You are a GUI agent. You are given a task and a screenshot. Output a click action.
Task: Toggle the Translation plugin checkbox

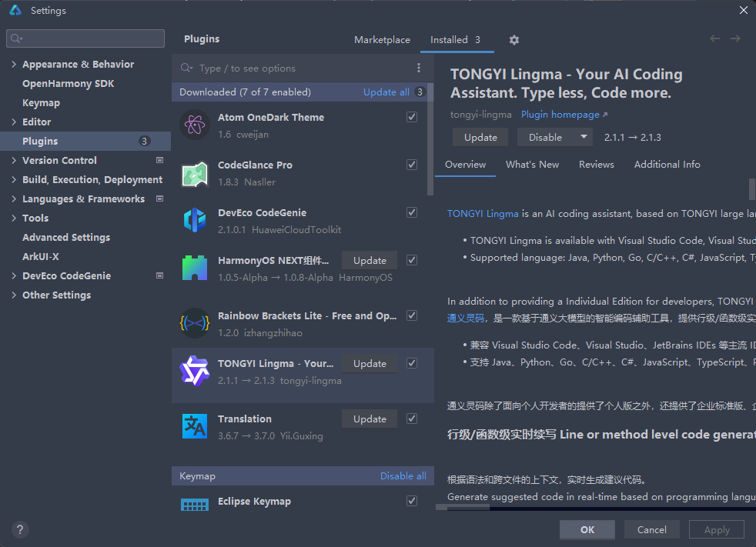point(412,419)
